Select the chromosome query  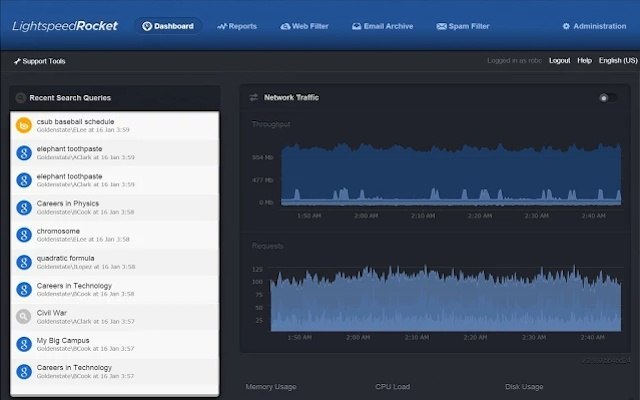(x=115, y=235)
